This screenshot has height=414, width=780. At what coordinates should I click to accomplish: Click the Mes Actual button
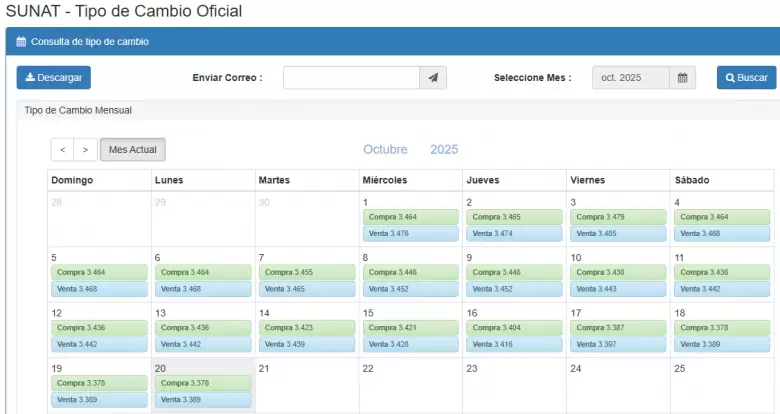[x=133, y=149]
